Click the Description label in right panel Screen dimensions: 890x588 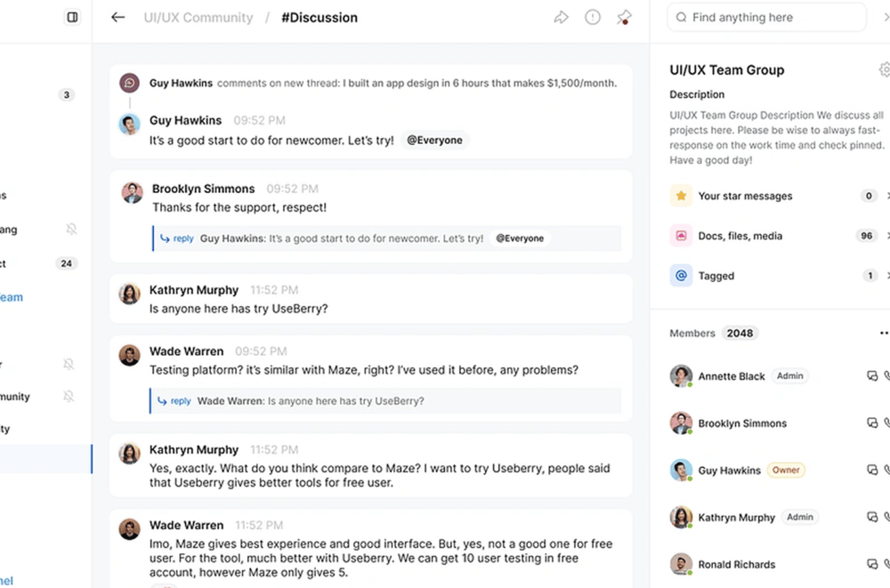pyautogui.click(x=697, y=94)
